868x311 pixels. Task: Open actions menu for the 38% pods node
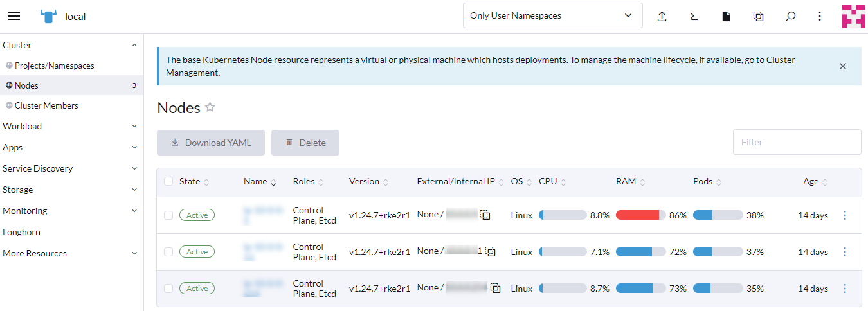tap(845, 215)
